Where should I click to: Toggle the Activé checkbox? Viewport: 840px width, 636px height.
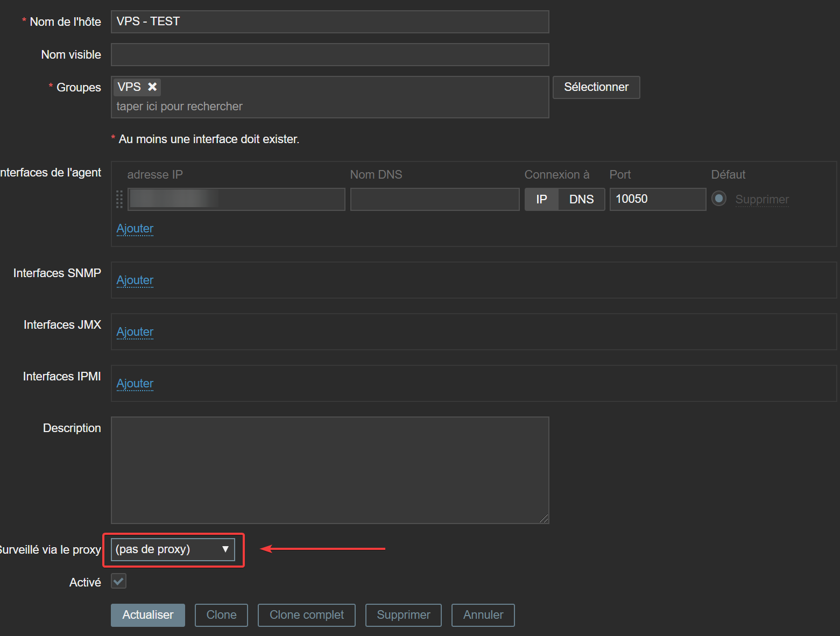tap(118, 581)
